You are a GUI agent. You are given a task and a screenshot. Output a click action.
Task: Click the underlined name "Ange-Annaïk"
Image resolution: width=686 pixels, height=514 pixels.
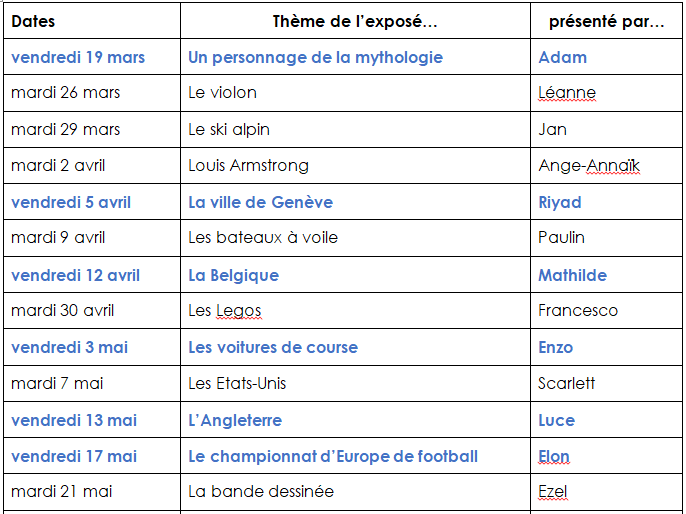click(589, 165)
